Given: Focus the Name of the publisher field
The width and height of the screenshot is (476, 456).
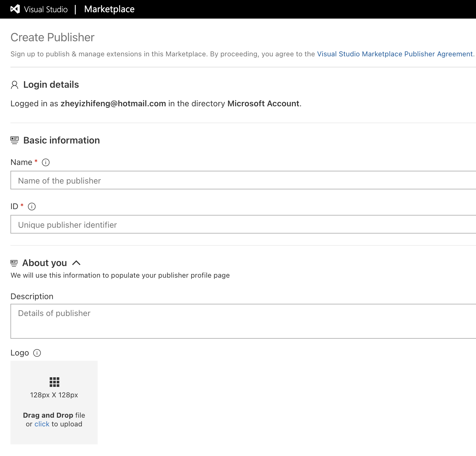Looking at the screenshot, I should click(243, 180).
